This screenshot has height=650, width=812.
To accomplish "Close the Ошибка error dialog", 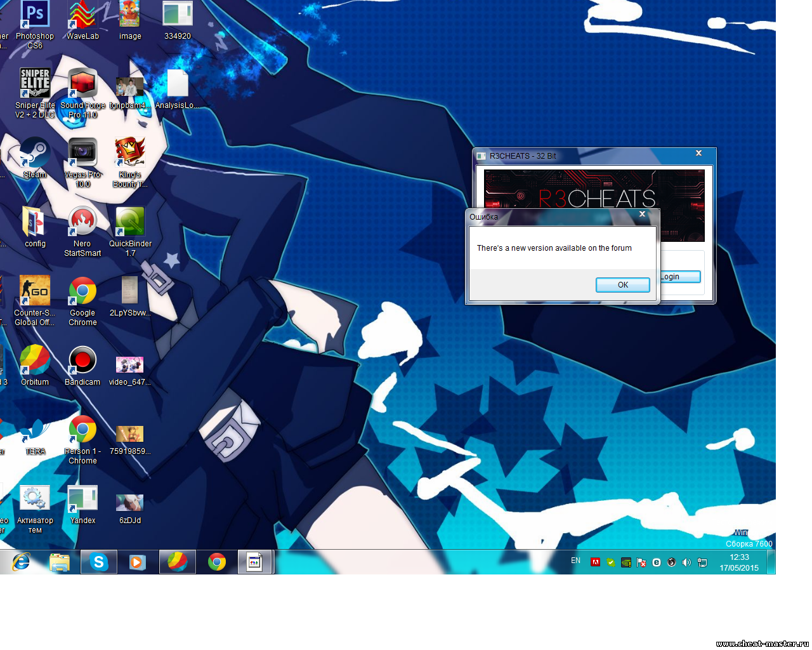I will coord(642,215).
